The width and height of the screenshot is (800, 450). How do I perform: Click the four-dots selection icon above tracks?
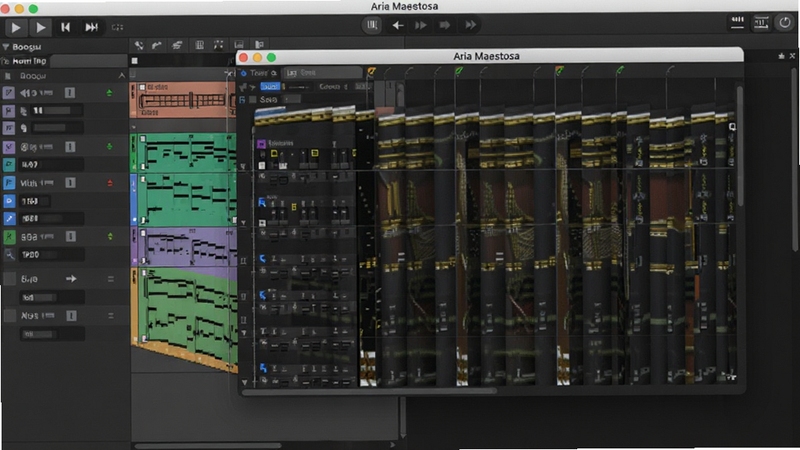point(218,45)
